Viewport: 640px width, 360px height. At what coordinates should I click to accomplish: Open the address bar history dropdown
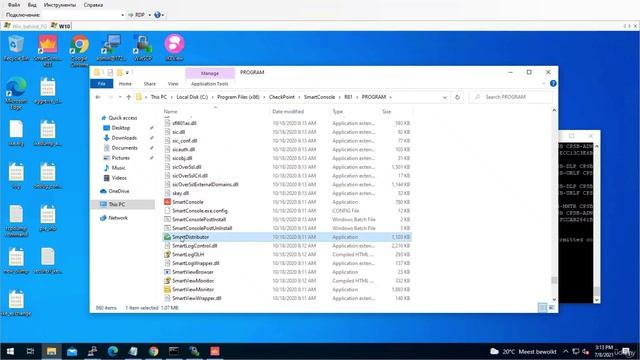tap(444, 97)
